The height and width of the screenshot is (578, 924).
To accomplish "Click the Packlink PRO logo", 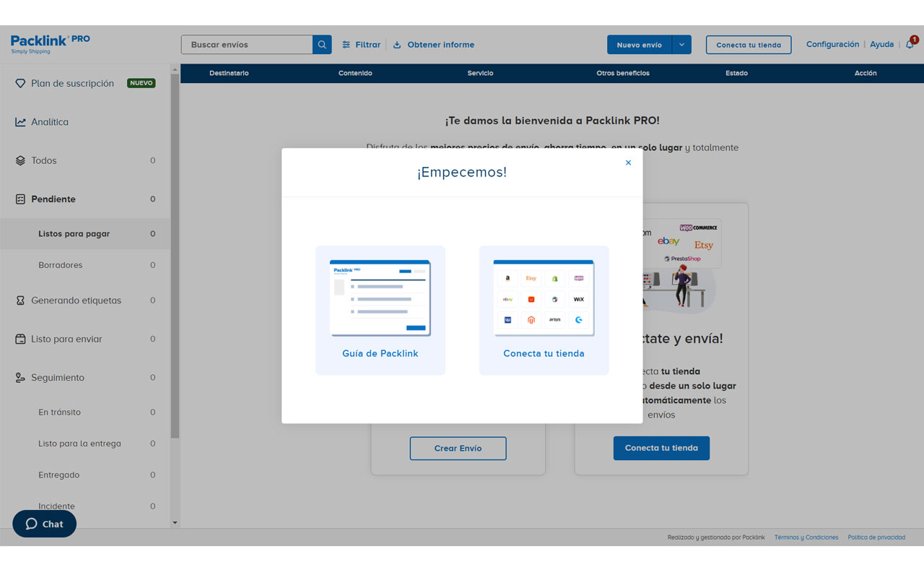I will click(x=51, y=43).
